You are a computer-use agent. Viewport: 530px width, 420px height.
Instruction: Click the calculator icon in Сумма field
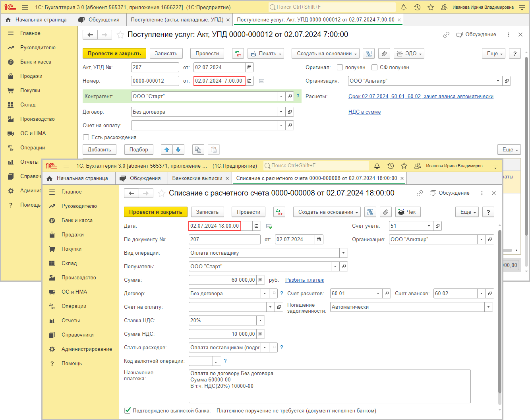[261, 280]
